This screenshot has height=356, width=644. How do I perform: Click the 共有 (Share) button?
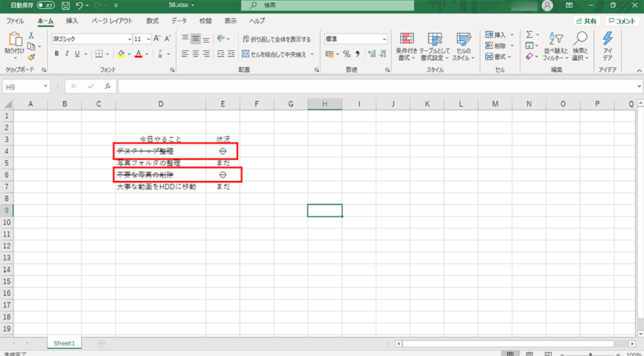587,21
